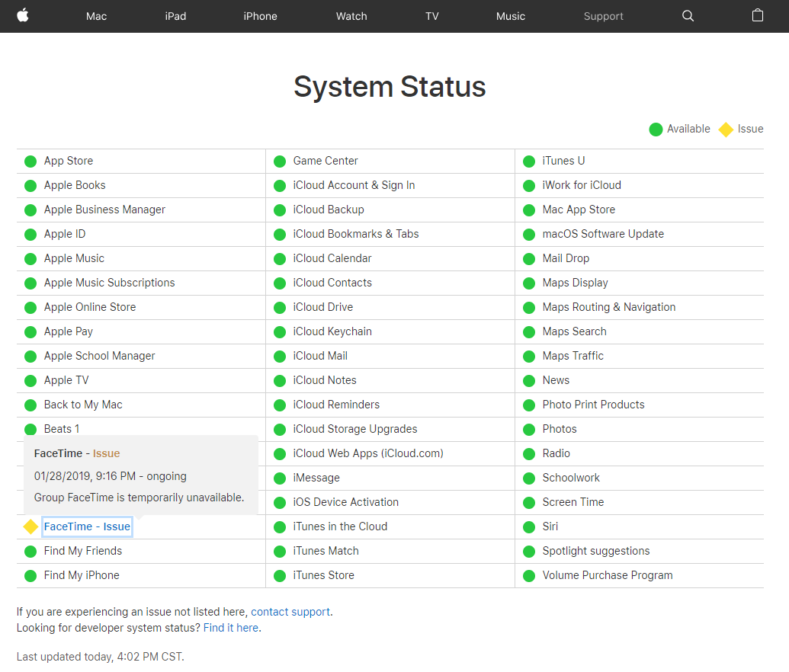Image resolution: width=789 pixels, height=672 pixels.
Task: Click green status dot beside App Store
Action: [x=30, y=161]
